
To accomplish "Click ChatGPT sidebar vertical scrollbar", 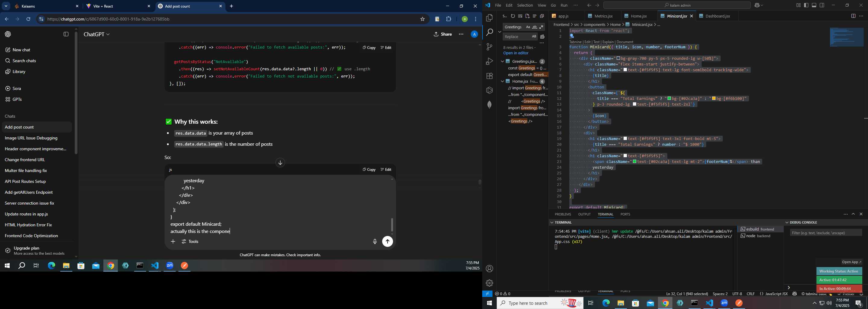I will click(x=76, y=93).
